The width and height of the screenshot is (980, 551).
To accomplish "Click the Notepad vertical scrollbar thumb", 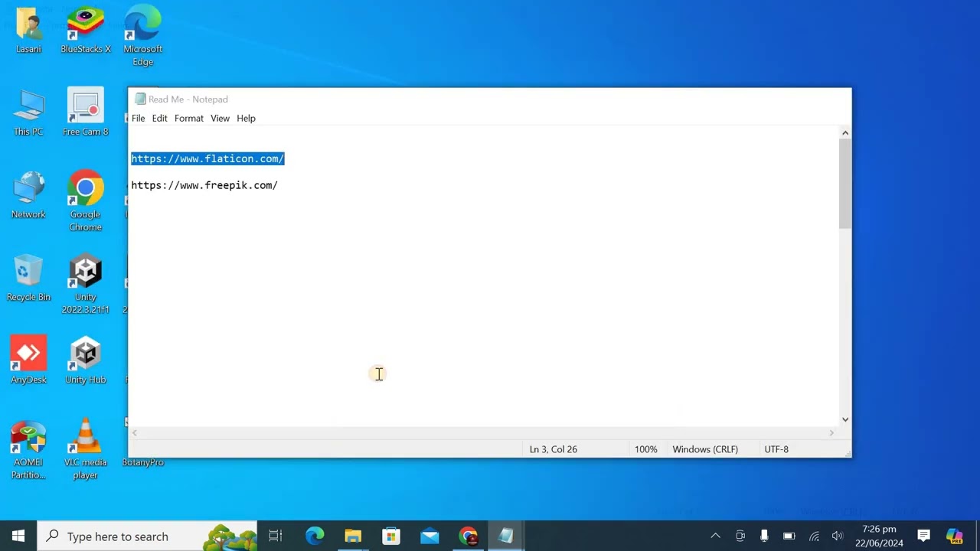I will pos(845,184).
